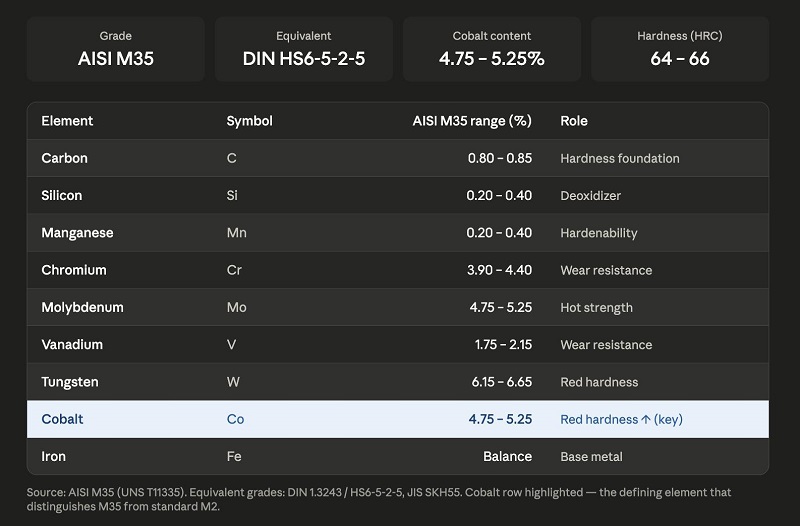
Task: Click the Cobalt symbol Co cell
Action: coord(235,419)
